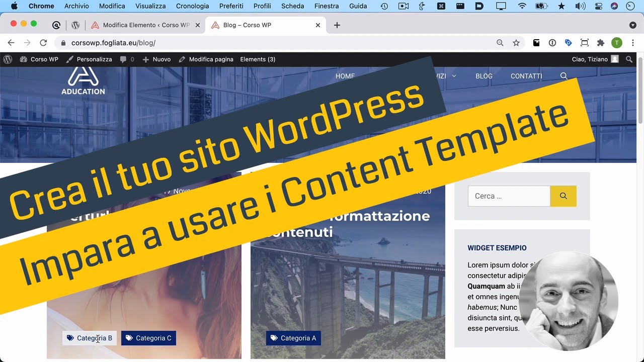This screenshot has height=362, width=644.
Task: Open the Chrome extensions puzzle icon
Action: (600, 43)
